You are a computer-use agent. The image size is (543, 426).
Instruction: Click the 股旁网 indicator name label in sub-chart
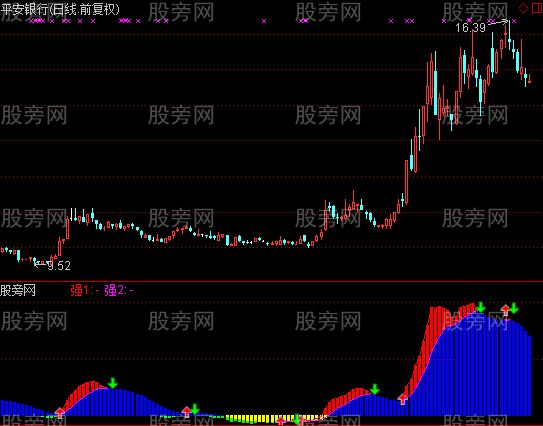click(x=18, y=290)
